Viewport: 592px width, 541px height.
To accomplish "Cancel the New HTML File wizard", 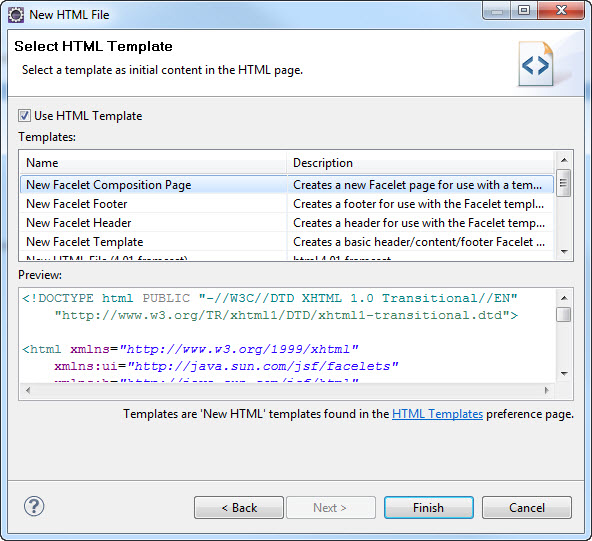I will click(x=527, y=507).
